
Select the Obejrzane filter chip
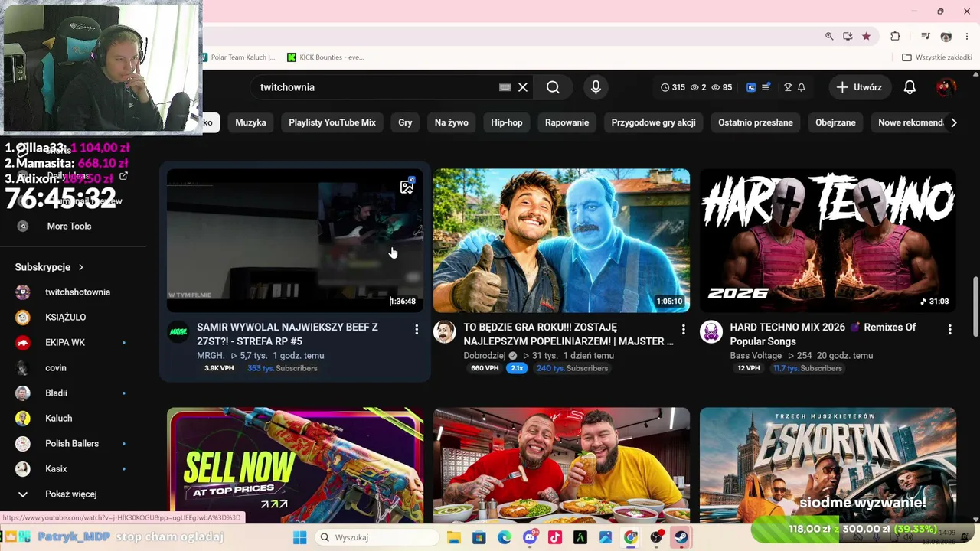[x=835, y=122]
